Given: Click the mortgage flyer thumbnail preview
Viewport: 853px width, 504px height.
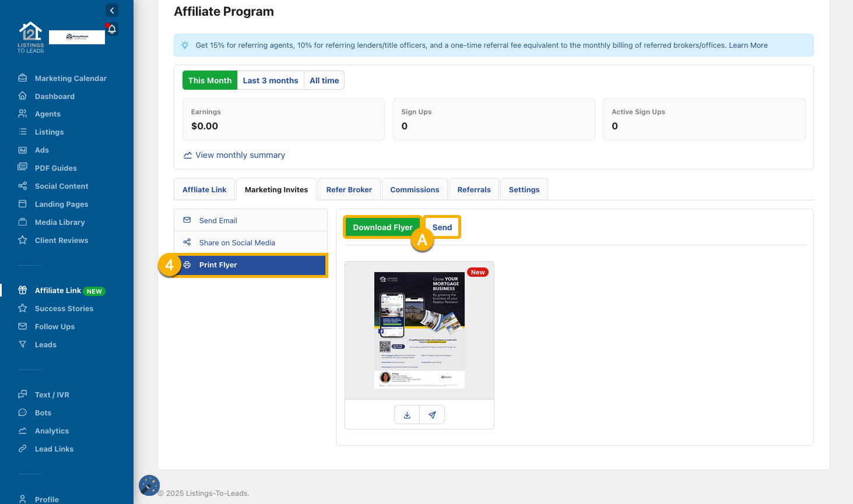Looking at the screenshot, I should point(419,330).
